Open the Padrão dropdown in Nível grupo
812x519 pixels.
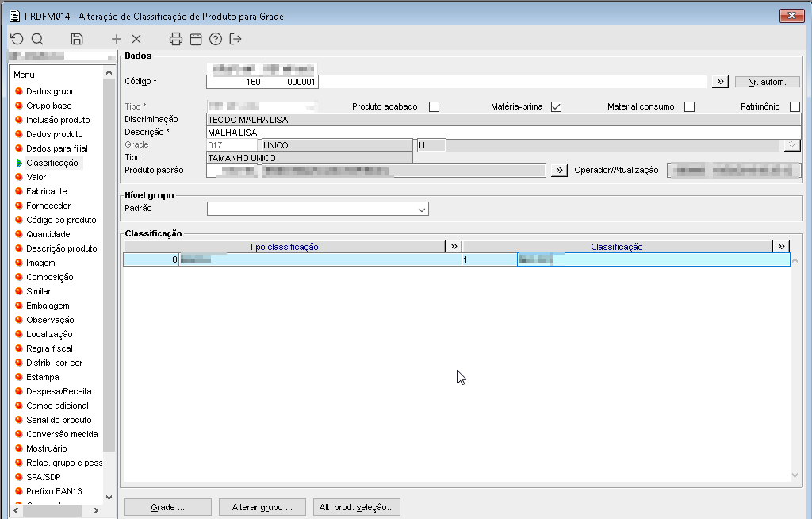422,209
